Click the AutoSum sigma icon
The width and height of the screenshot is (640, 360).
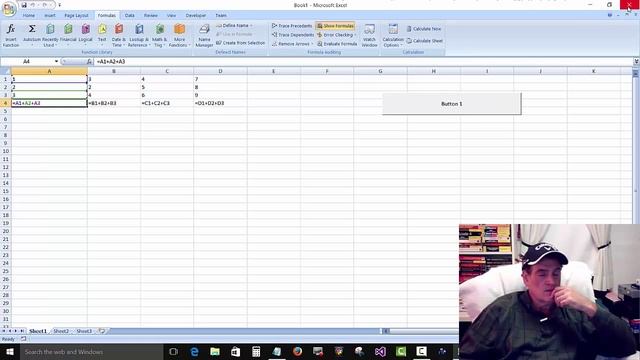pos(32,29)
